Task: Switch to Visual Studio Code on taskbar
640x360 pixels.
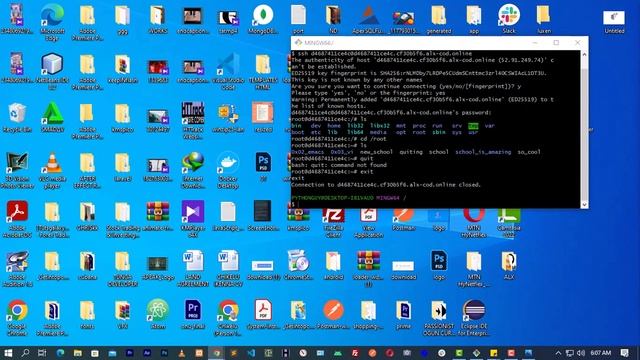Action: coord(251,353)
